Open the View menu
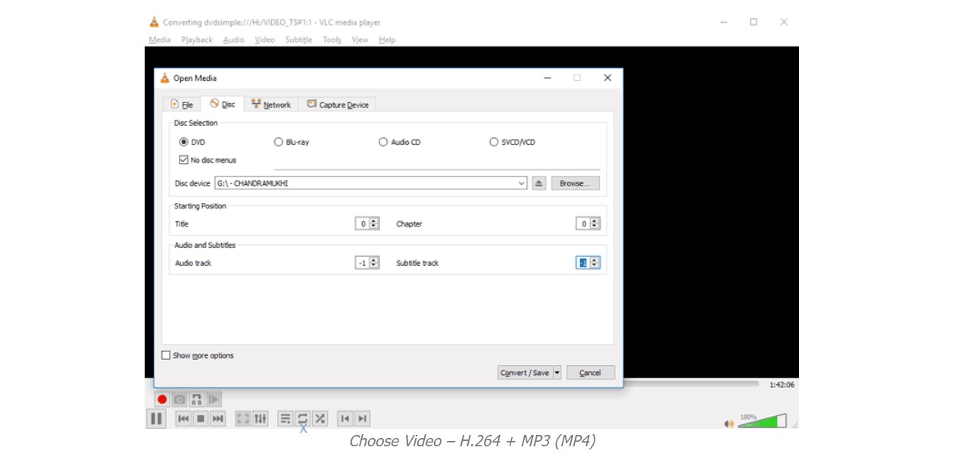The width and height of the screenshot is (980, 463). [x=360, y=39]
